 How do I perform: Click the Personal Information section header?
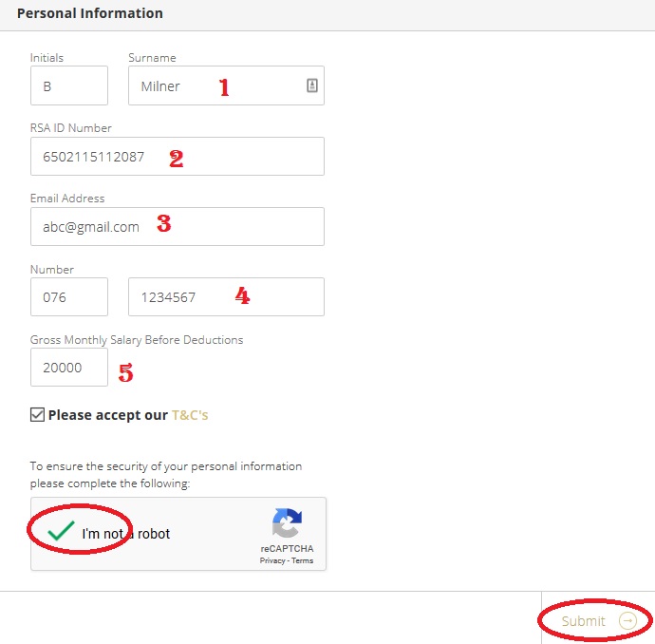click(x=90, y=13)
